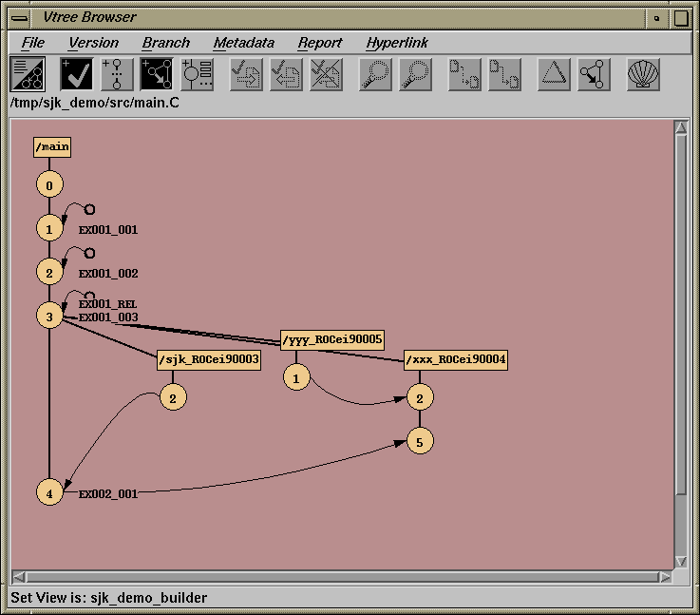Open the Branch menu
This screenshot has width=700, height=615.
coord(165,43)
